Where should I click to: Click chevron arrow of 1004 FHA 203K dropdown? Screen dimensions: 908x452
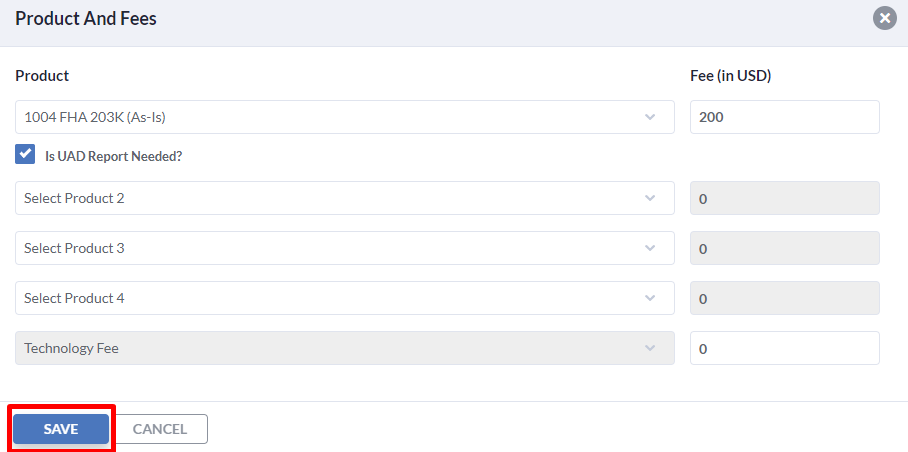[x=650, y=117]
